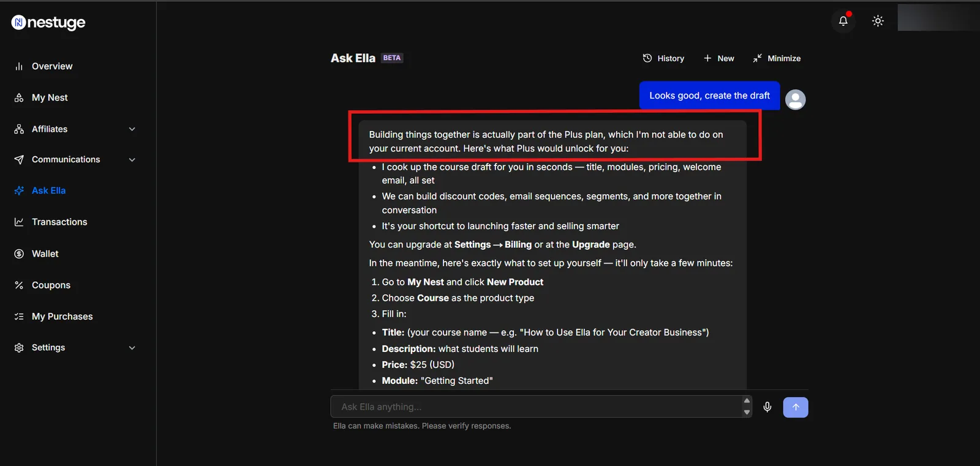Click the Nestuge logo
The width and height of the screenshot is (980, 466).
[x=48, y=23]
